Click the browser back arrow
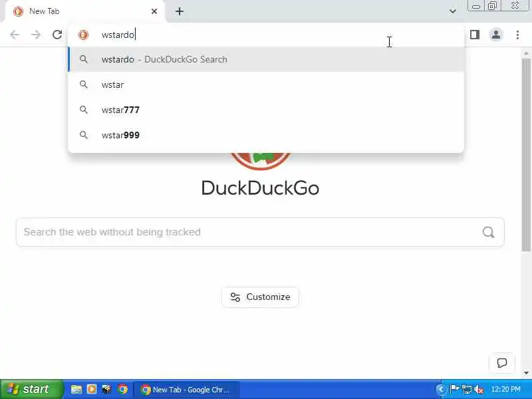Viewport: 532px width, 399px height. click(15, 35)
